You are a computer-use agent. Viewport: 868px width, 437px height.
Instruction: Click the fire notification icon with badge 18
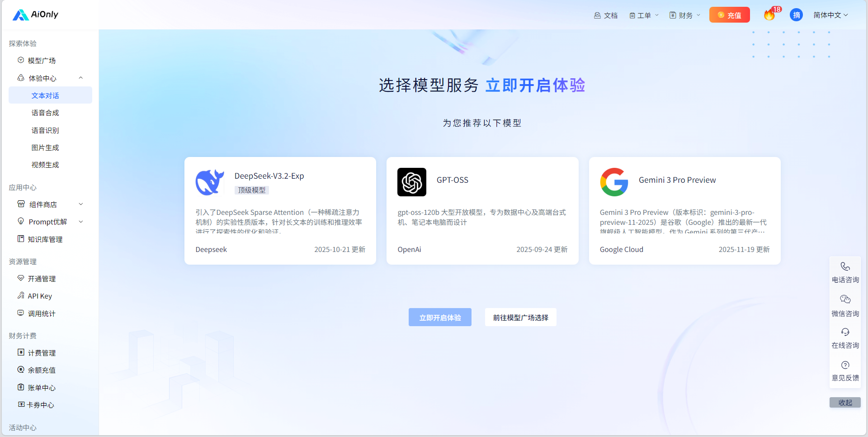coord(770,15)
